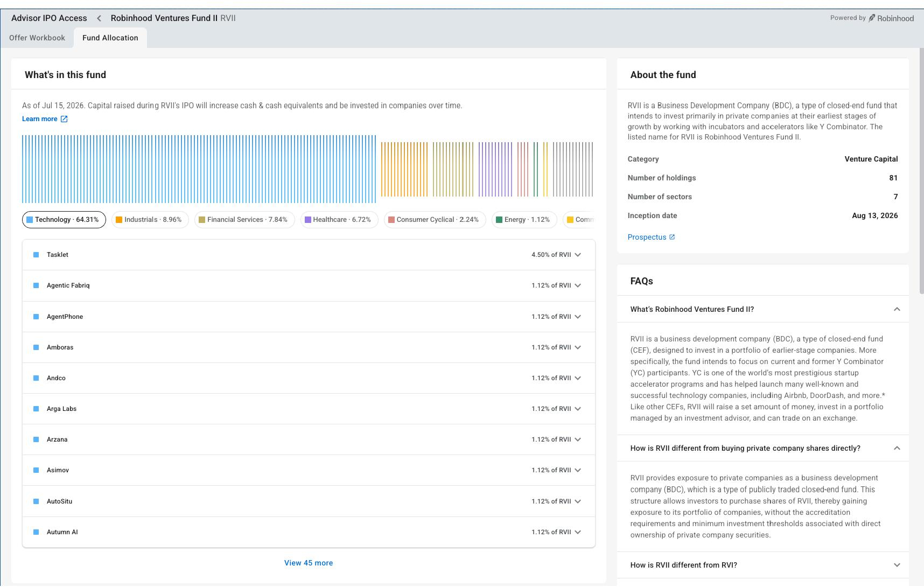The width and height of the screenshot is (924, 587).
Task: Click the Tasklet holding name
Action: pos(58,255)
